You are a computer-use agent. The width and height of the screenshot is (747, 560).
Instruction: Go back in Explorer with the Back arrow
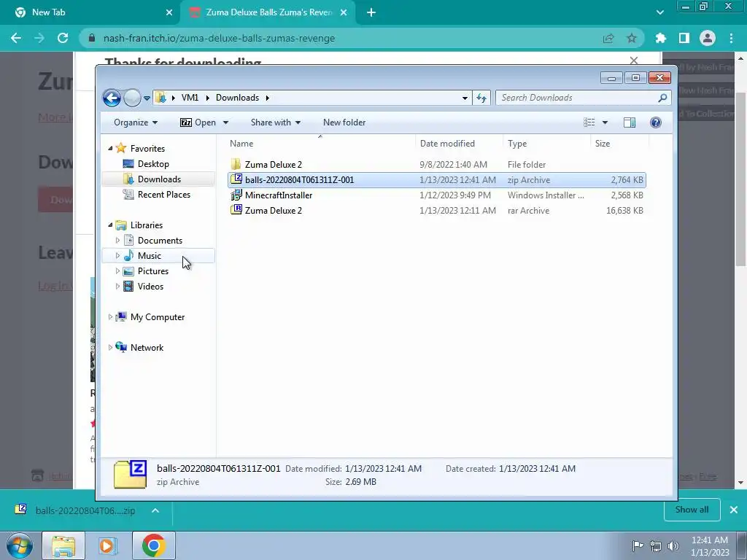[112, 98]
